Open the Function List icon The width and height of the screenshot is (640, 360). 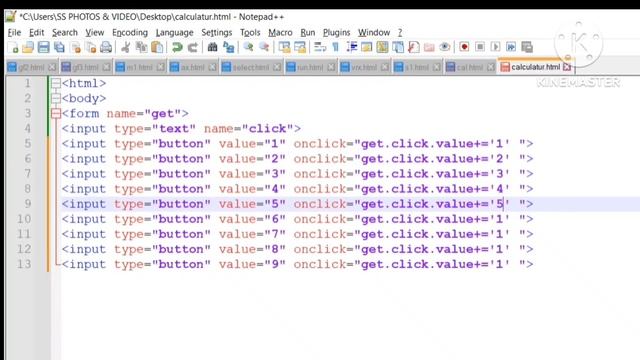[413, 47]
